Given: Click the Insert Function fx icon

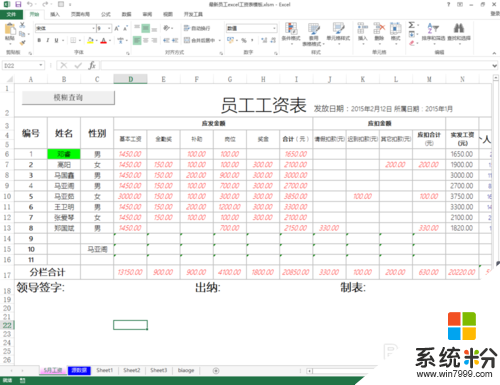Looking at the screenshot, I should pos(92,65).
